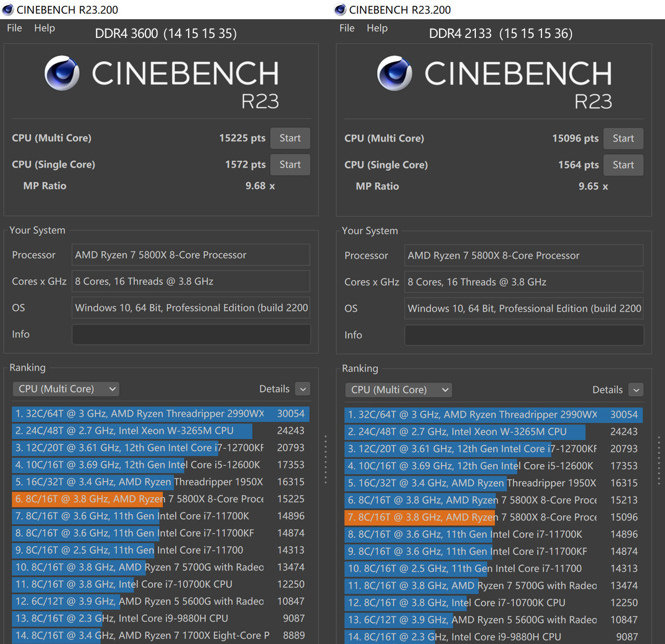
Task: Expand Details arrow in right Ranking panel
Action: [x=636, y=390]
